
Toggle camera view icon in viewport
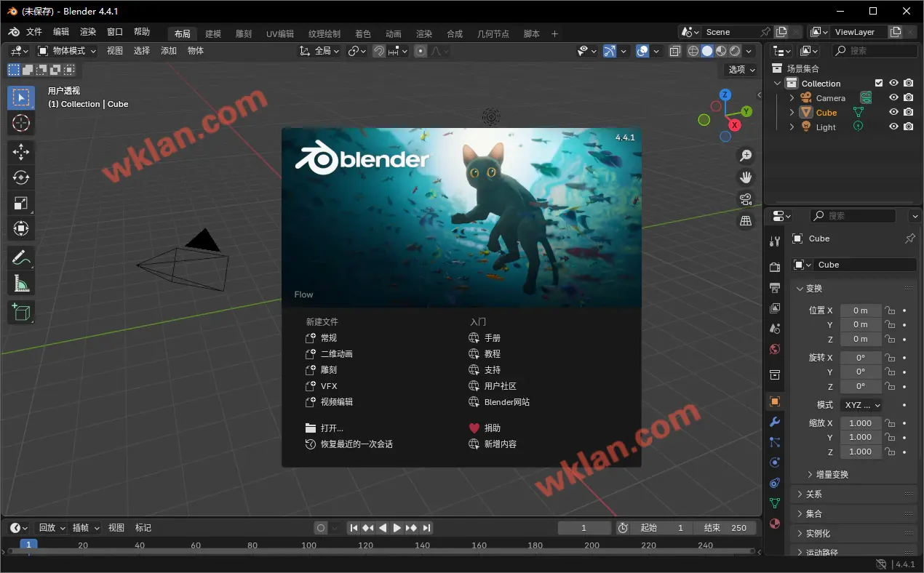pyautogui.click(x=746, y=199)
